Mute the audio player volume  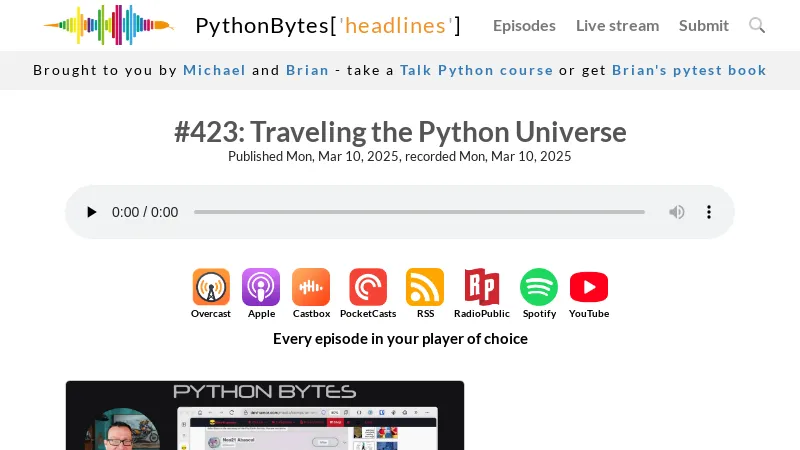(x=677, y=212)
